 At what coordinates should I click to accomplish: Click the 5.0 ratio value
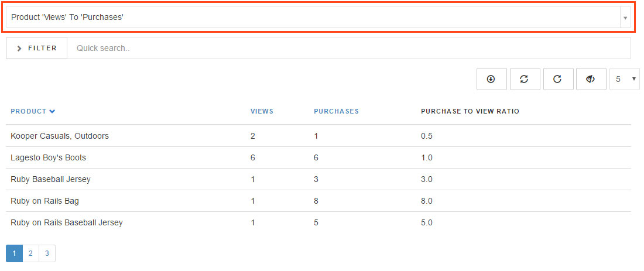click(x=427, y=223)
